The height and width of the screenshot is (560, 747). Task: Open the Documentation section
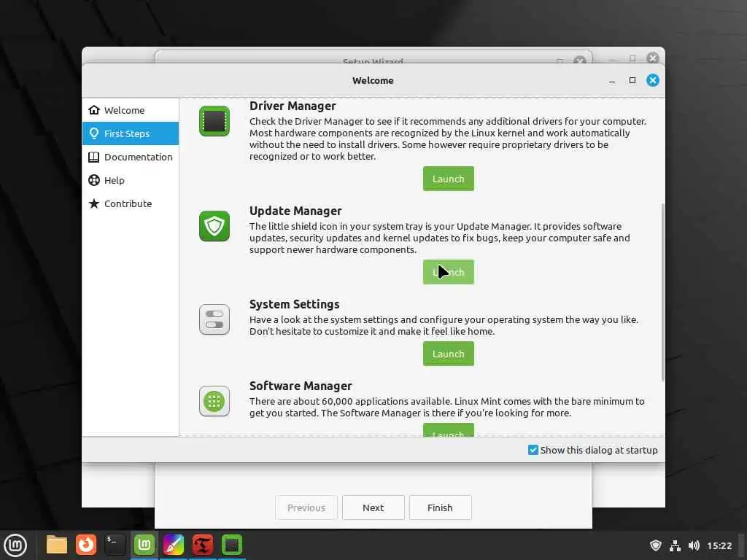130,157
